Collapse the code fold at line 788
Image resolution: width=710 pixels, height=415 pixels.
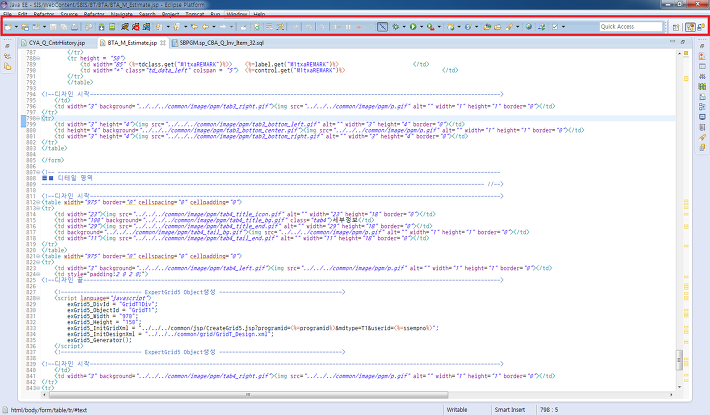[38, 58]
